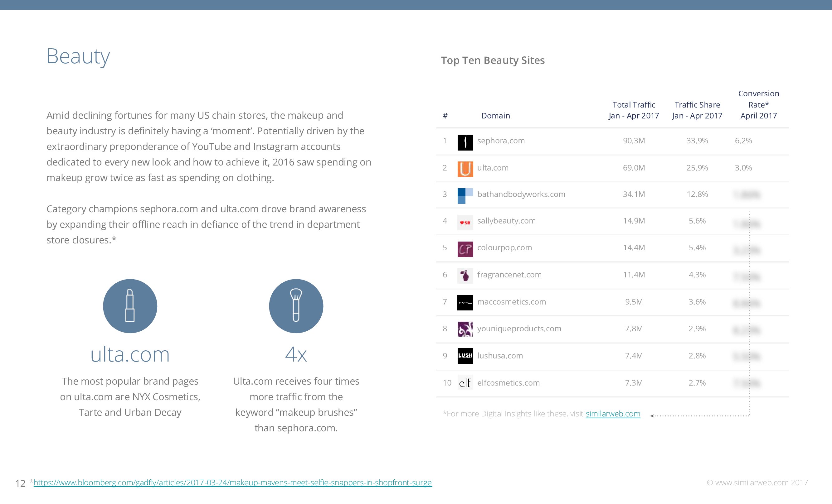Open the Bloomberg article footnote link

point(232,482)
